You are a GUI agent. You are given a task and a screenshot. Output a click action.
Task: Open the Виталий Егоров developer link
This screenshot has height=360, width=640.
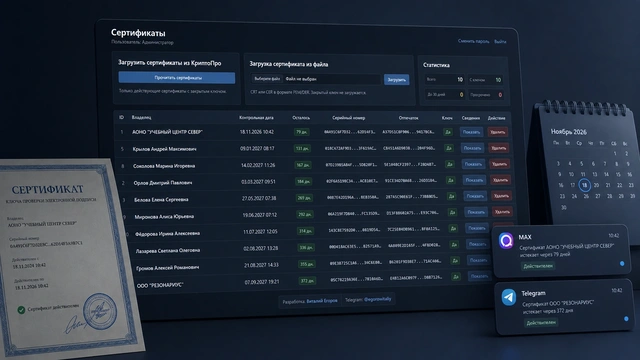(x=322, y=301)
